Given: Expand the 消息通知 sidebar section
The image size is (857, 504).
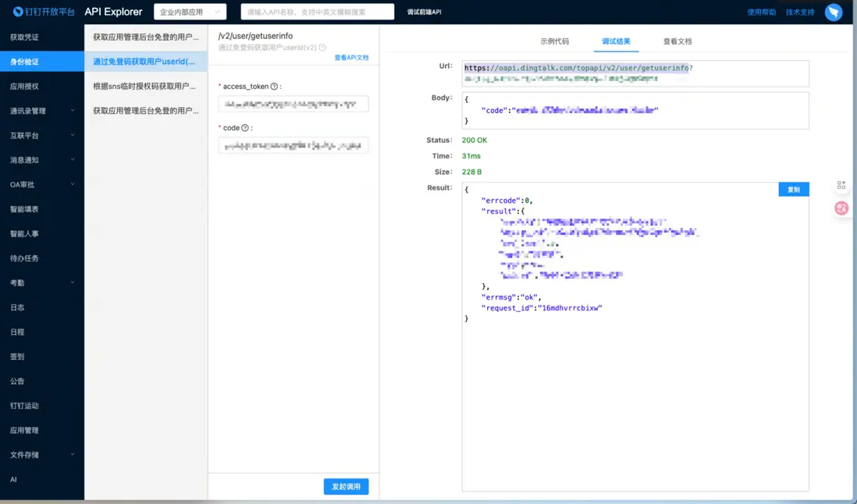Looking at the screenshot, I should coord(42,160).
